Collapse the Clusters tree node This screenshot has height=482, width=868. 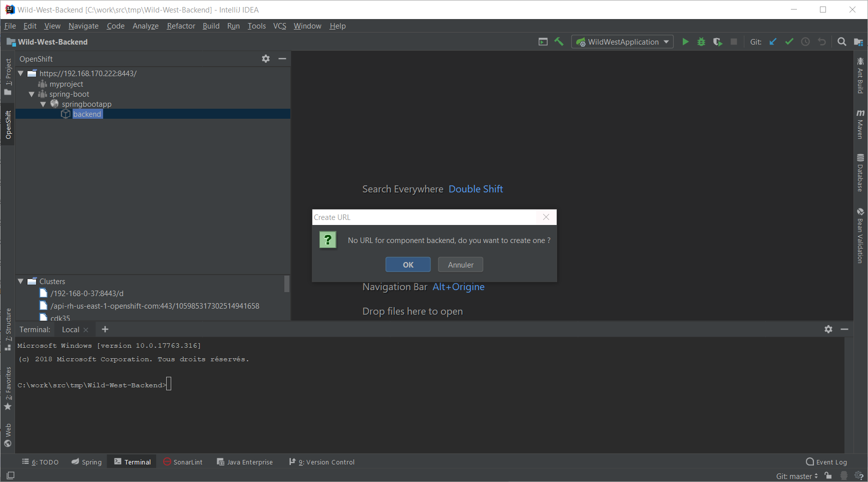[21, 281]
